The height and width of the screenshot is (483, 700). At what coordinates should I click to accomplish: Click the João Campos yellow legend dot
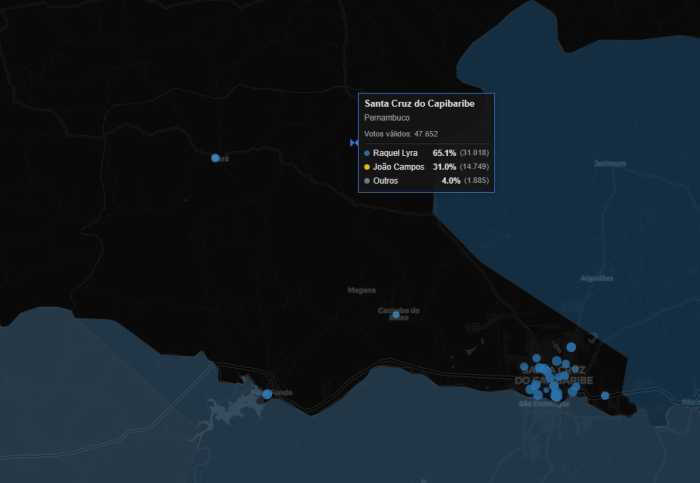(367, 167)
